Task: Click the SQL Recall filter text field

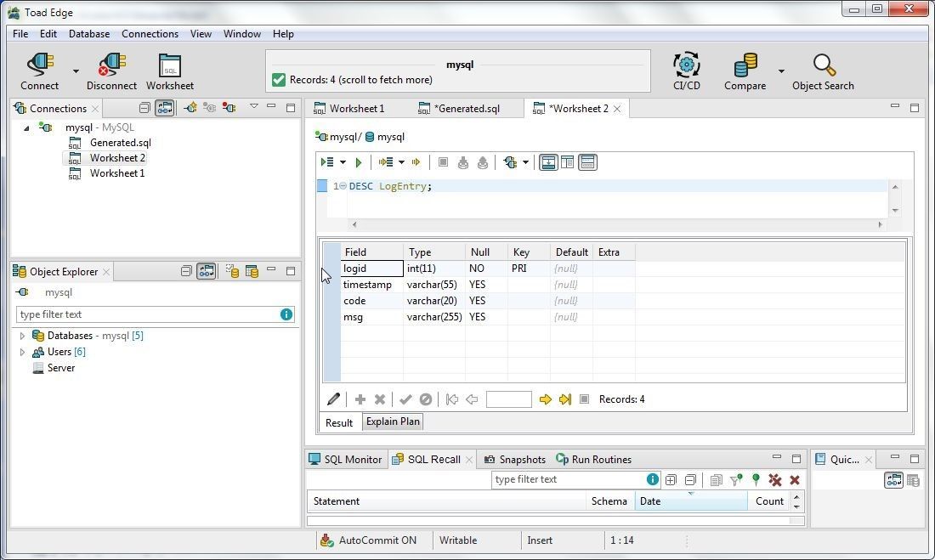Action: click(x=569, y=479)
